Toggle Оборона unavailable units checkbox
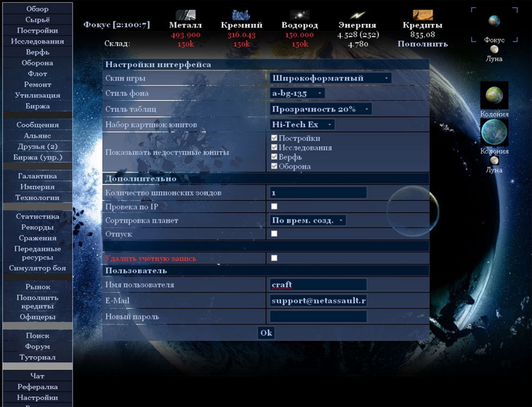The height and width of the screenshot is (407, 532). (274, 167)
